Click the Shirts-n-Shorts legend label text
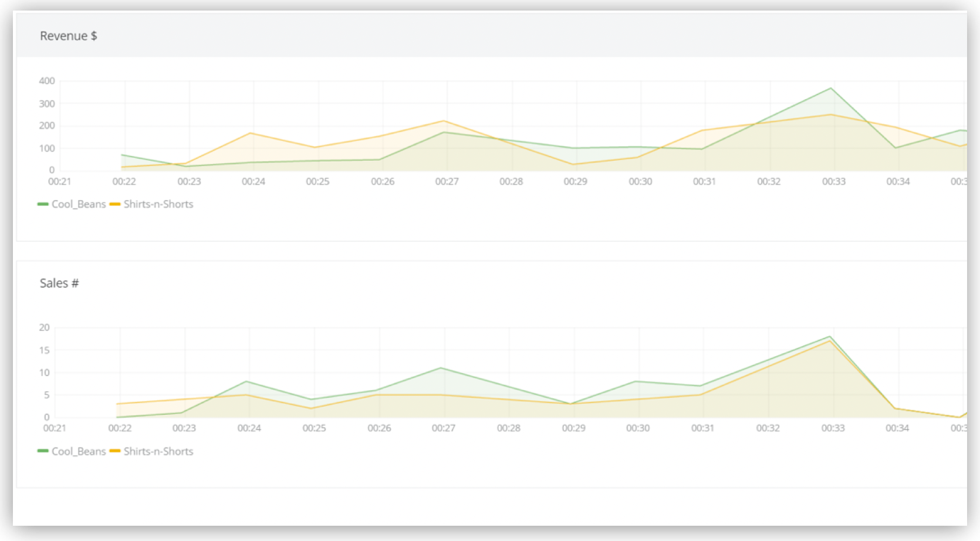 [158, 204]
